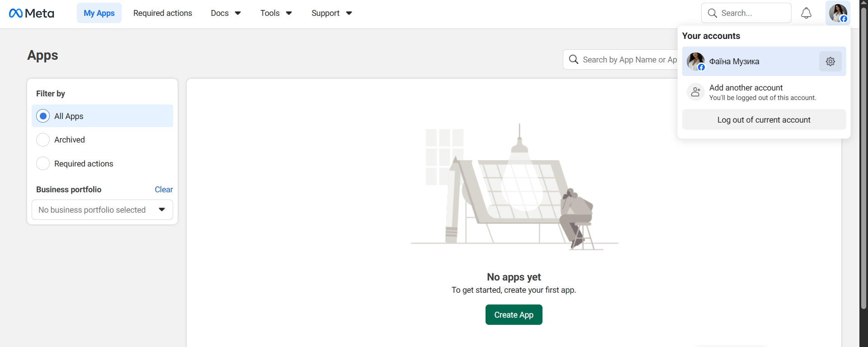
Task: Click magnifier icon in app name search
Action: click(574, 59)
